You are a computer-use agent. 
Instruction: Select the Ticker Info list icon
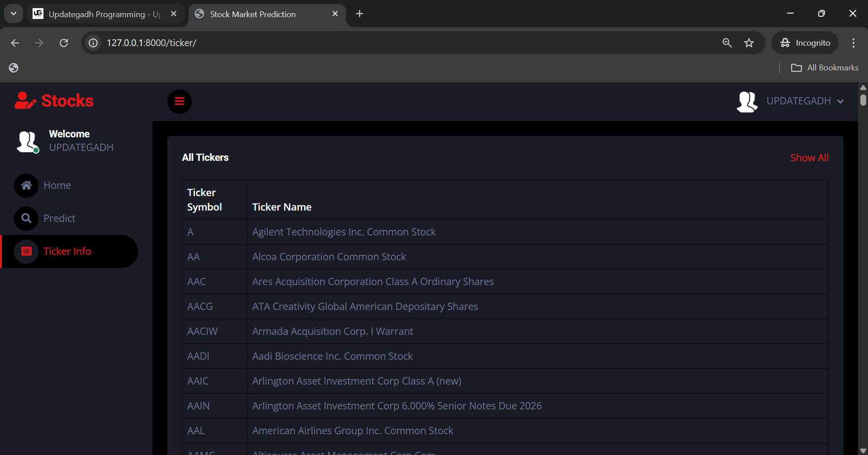(x=26, y=251)
